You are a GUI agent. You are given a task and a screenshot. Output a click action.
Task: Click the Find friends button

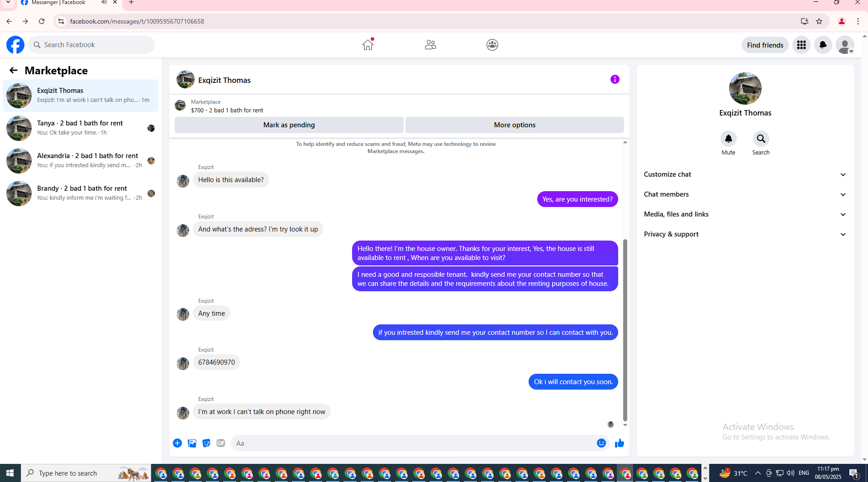pos(765,45)
